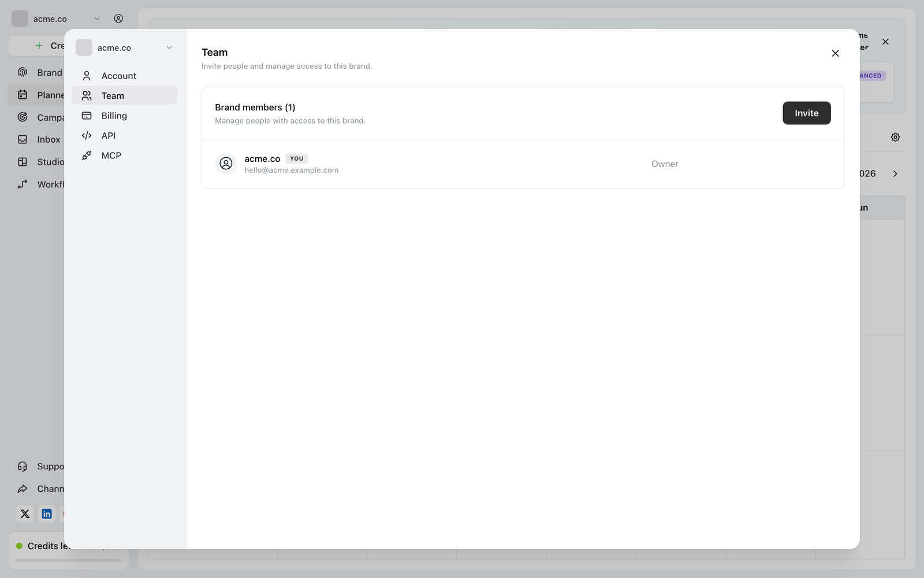Open the LinkedIn channel icon
This screenshot has width=924, height=578.
[x=47, y=513]
